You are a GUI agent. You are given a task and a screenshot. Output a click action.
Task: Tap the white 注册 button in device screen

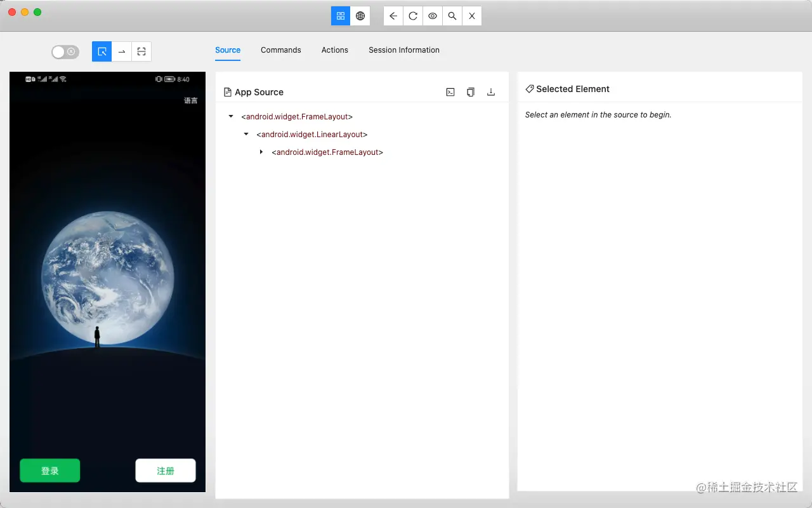[x=166, y=471]
